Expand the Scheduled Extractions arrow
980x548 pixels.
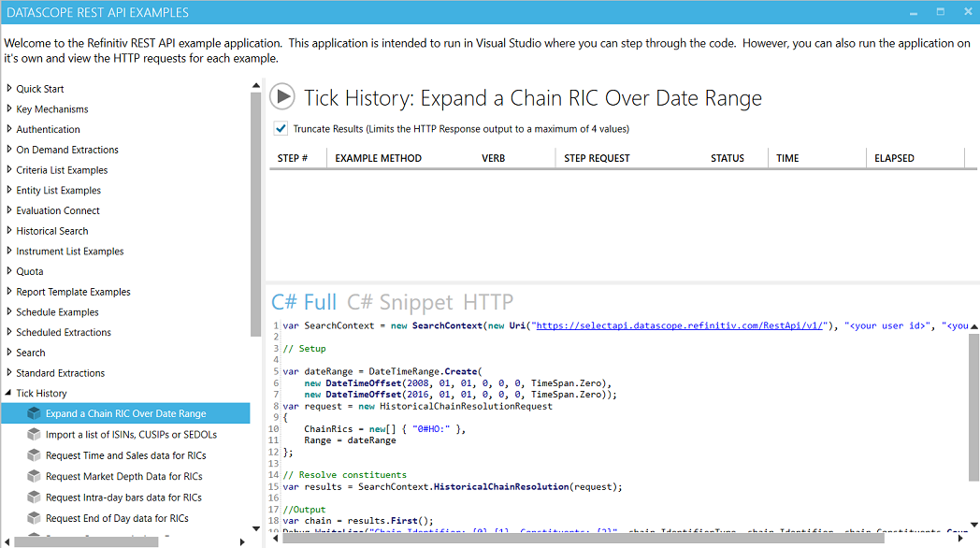coord(9,332)
